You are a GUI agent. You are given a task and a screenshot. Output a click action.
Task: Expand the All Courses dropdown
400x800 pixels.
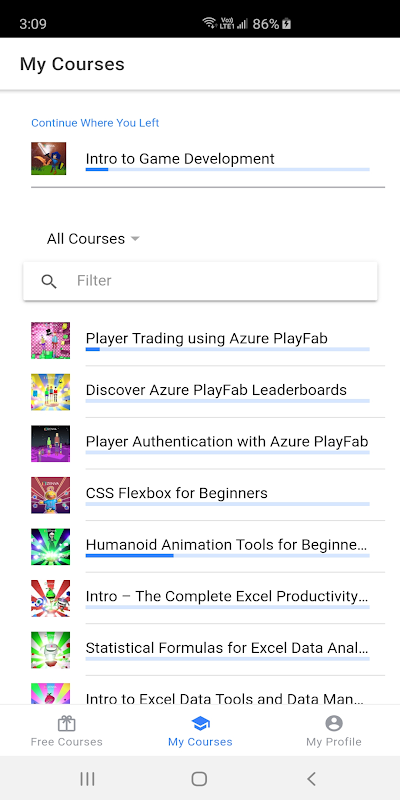93,239
